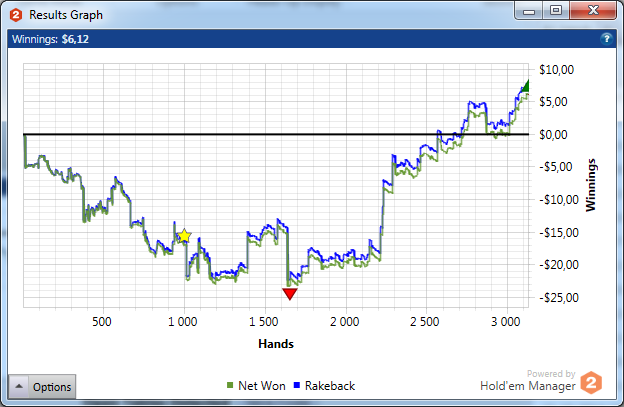Close the Results Graph window
624x407 pixels.
pos(593,11)
